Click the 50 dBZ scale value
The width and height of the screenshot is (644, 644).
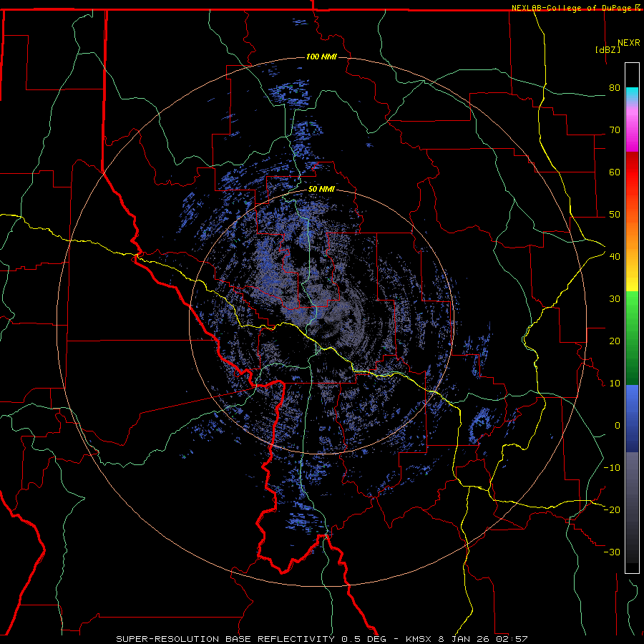coord(615,215)
